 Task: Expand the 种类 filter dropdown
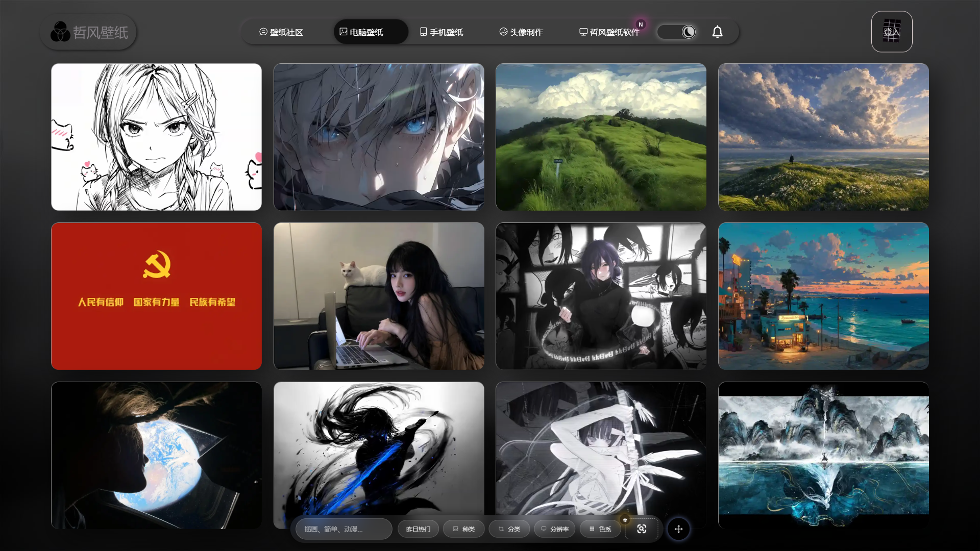pyautogui.click(x=463, y=529)
